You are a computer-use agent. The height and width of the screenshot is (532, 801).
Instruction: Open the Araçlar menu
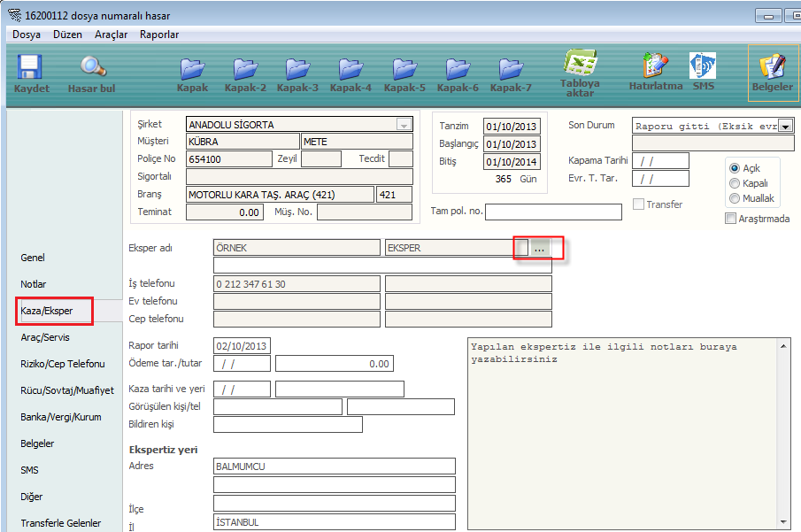pos(112,35)
